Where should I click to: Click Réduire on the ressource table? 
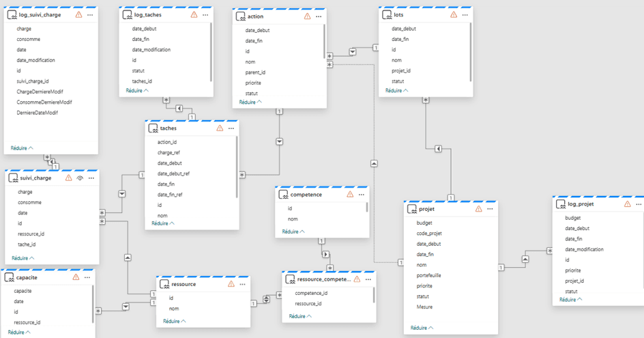174,321
